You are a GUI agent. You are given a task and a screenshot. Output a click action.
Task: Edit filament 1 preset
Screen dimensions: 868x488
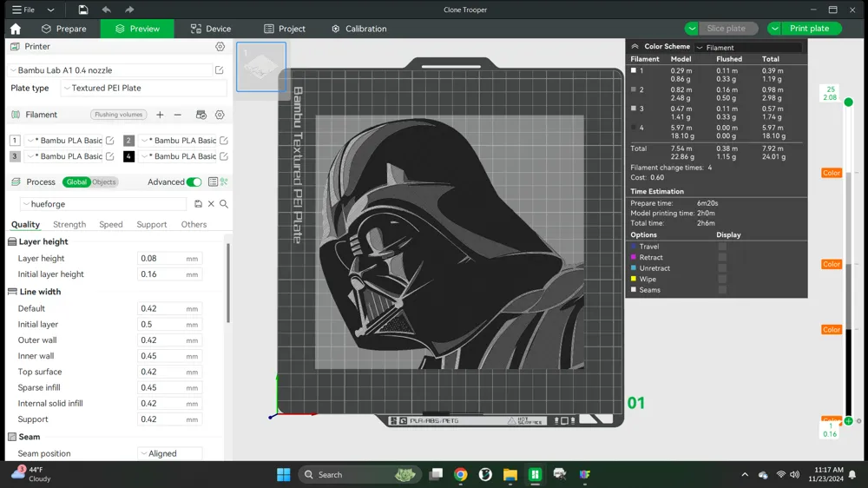[x=109, y=141]
